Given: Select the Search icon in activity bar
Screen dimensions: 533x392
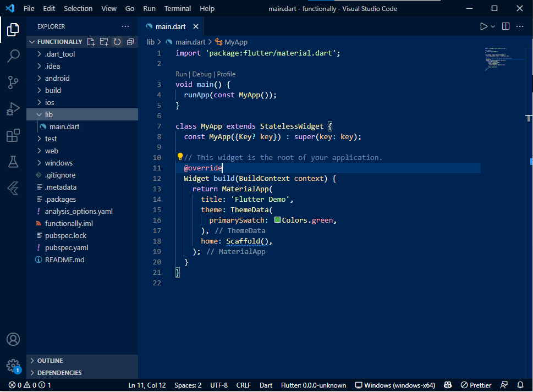Looking at the screenshot, I should pos(13,56).
